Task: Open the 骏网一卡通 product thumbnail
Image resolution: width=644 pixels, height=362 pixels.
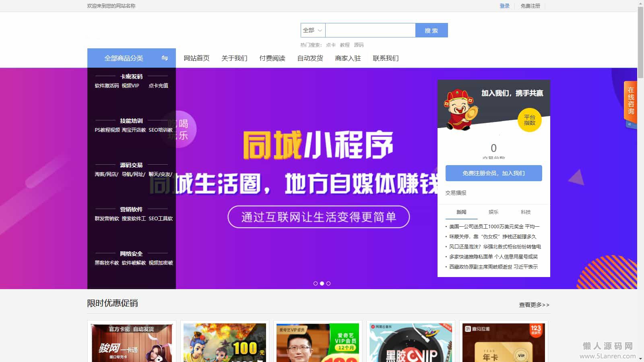Action: pyautogui.click(x=132, y=342)
